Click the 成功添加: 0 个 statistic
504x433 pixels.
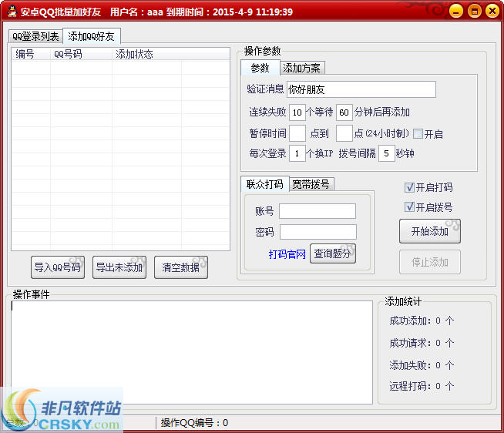click(422, 321)
